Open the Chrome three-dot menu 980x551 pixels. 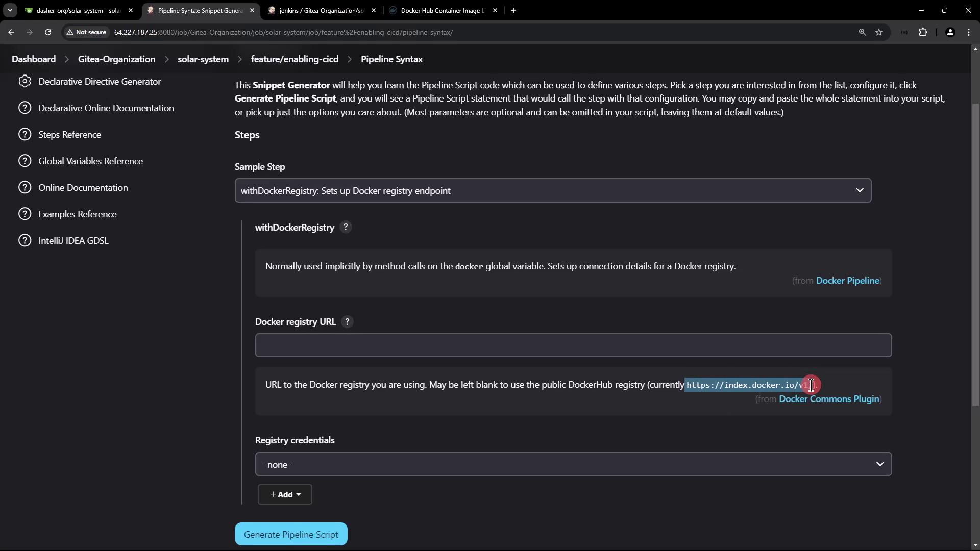(x=969, y=32)
